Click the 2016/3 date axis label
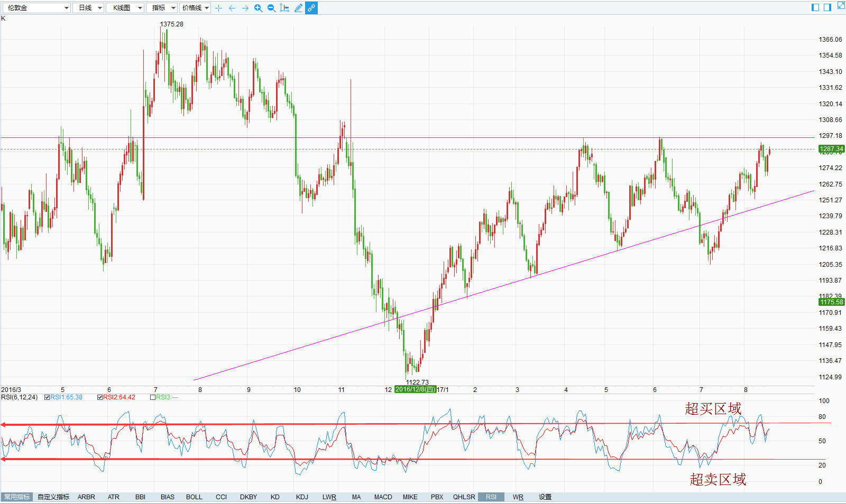 (x=11, y=390)
